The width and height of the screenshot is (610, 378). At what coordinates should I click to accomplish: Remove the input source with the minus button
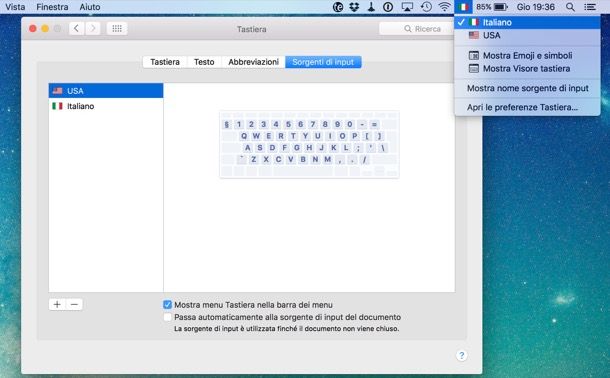tap(74, 304)
